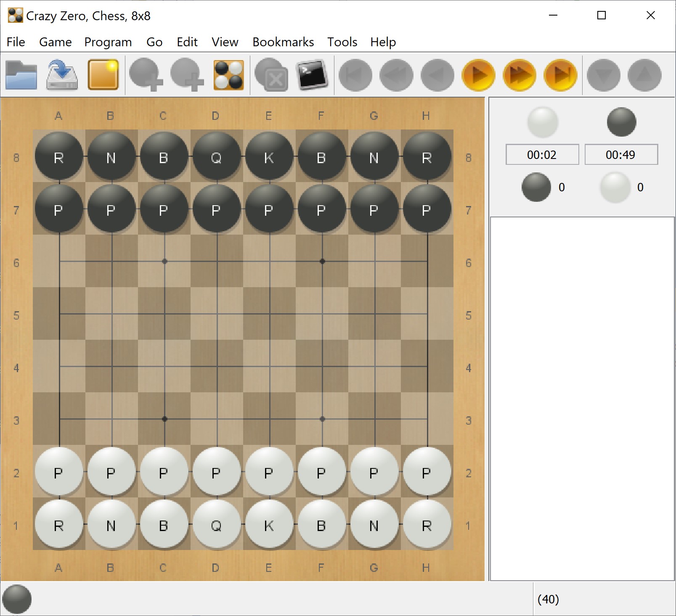The height and width of the screenshot is (616, 676).
Task: Click first grey stone-plus toolbar icon
Action: [x=146, y=75]
